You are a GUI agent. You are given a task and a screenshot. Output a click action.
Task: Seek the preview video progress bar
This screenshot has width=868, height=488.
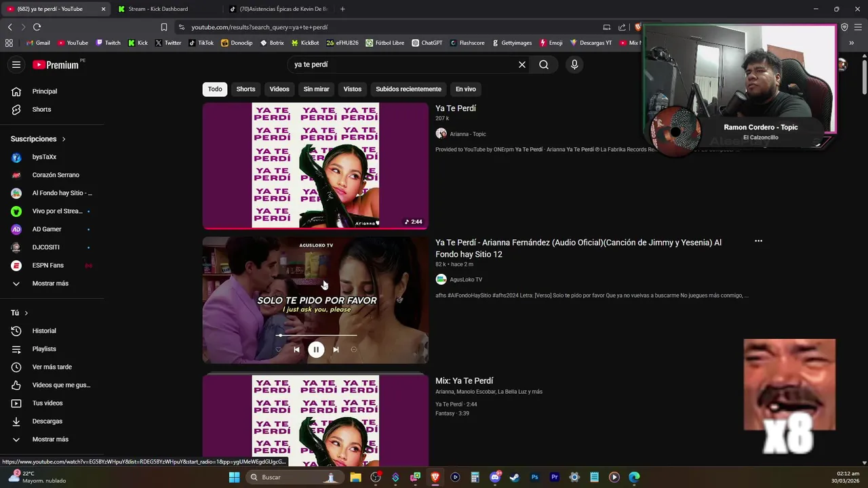click(317, 335)
